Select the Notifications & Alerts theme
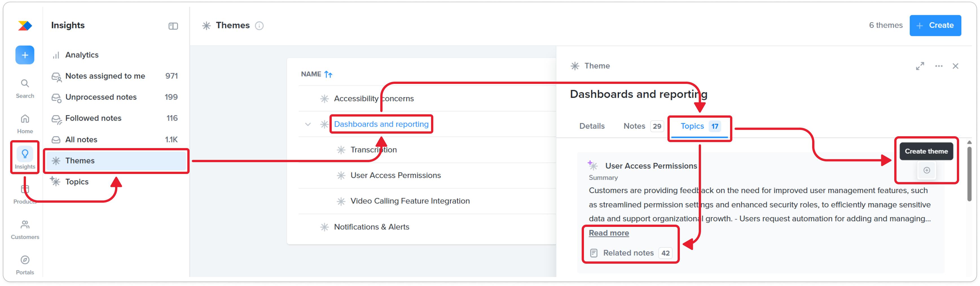Viewport: 980px width, 286px height. 371,227
